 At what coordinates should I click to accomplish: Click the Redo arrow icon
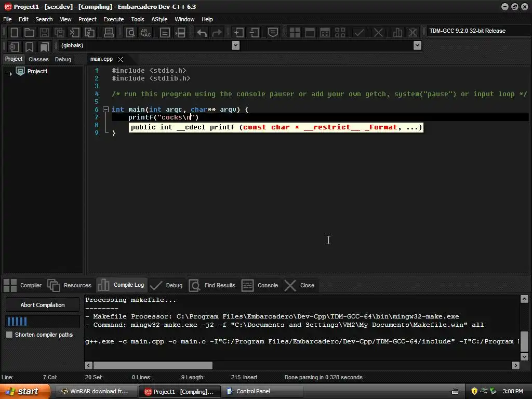tap(217, 33)
